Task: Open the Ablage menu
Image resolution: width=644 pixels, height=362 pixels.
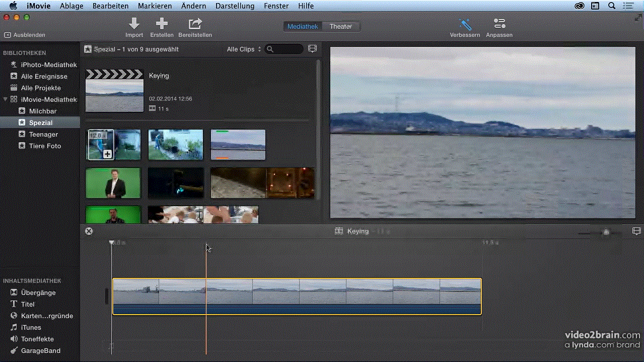Action: pos(71,6)
